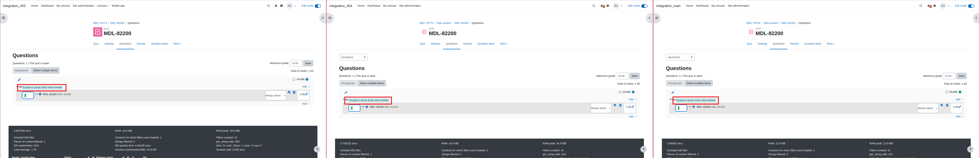Open search in the integration_main pane
The width and height of the screenshot is (980, 158).
click(921, 6)
